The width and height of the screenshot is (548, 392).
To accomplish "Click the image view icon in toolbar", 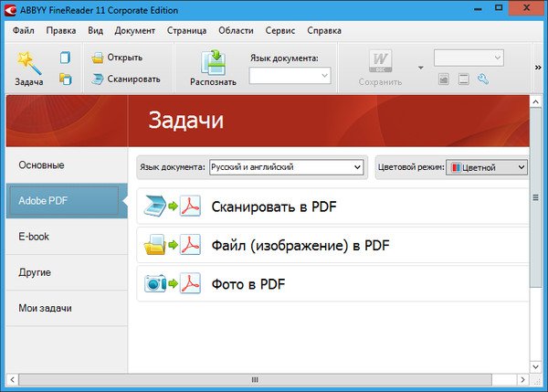I will tap(444, 79).
